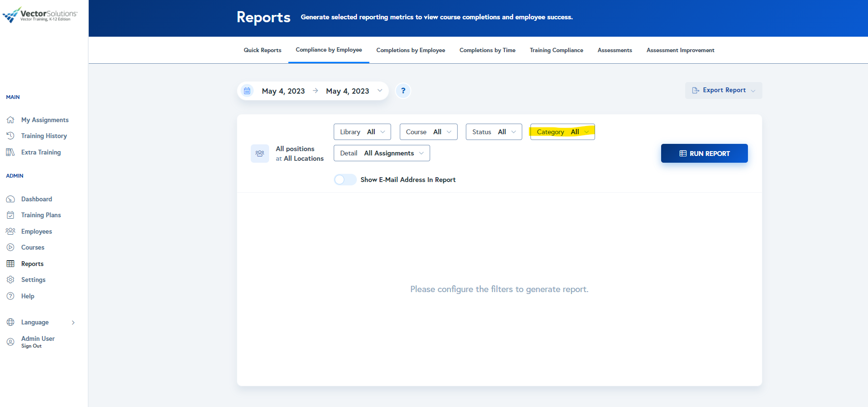
Task: Open the Assessment Improvement tab
Action: point(680,50)
